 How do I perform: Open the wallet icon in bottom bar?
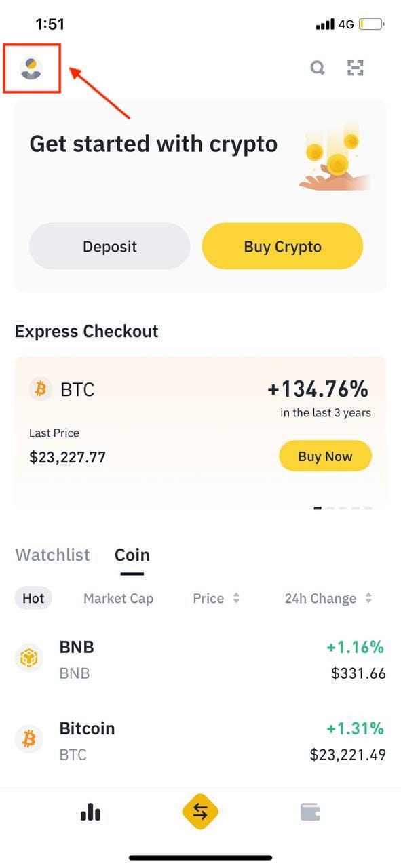pos(310,812)
